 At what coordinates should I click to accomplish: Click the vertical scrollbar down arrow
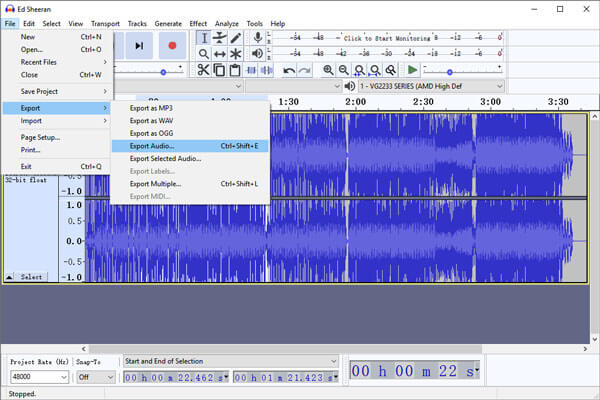(x=594, y=339)
